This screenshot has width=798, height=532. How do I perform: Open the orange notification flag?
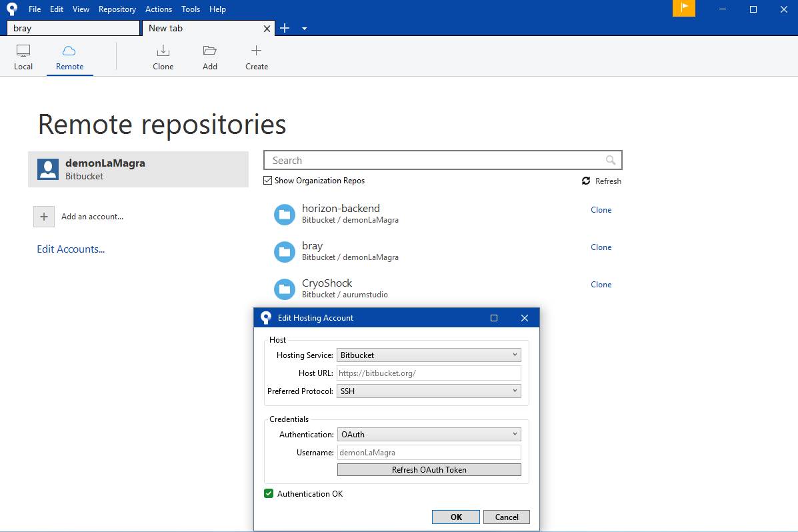coord(683,8)
